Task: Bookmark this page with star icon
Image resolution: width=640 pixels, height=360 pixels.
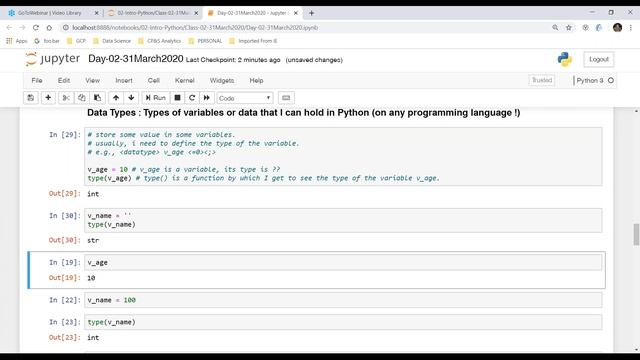Action: (x=569, y=28)
